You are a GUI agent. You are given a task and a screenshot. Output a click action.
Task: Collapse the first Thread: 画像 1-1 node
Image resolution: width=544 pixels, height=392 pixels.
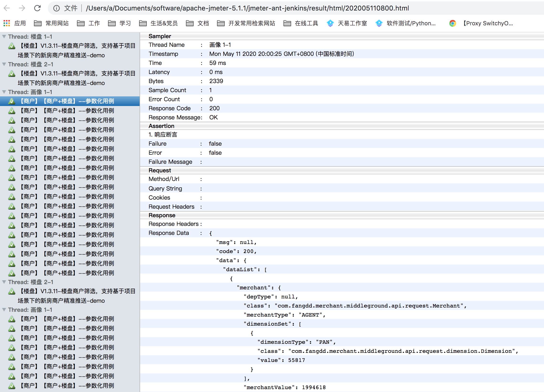point(4,92)
